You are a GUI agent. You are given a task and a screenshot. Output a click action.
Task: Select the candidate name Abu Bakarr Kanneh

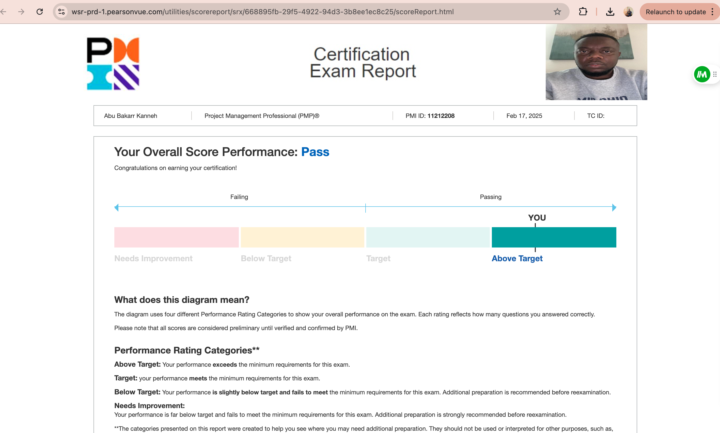tap(130, 116)
